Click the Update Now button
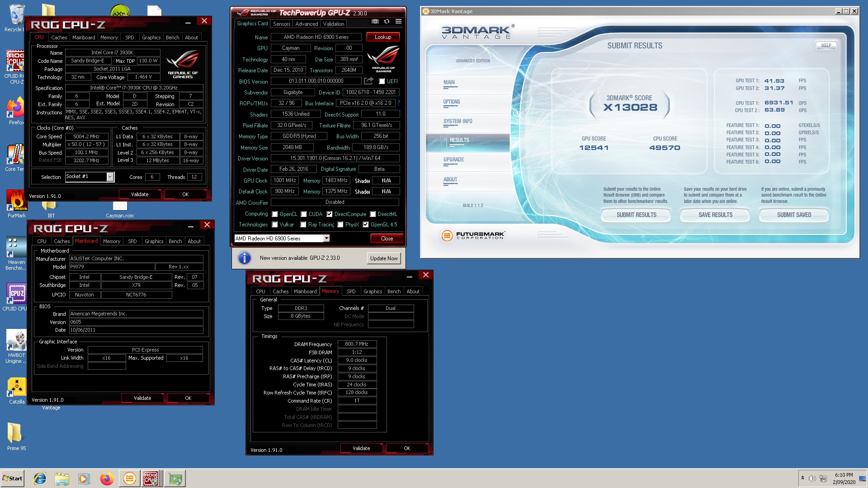The width and height of the screenshot is (868, 488). (384, 258)
